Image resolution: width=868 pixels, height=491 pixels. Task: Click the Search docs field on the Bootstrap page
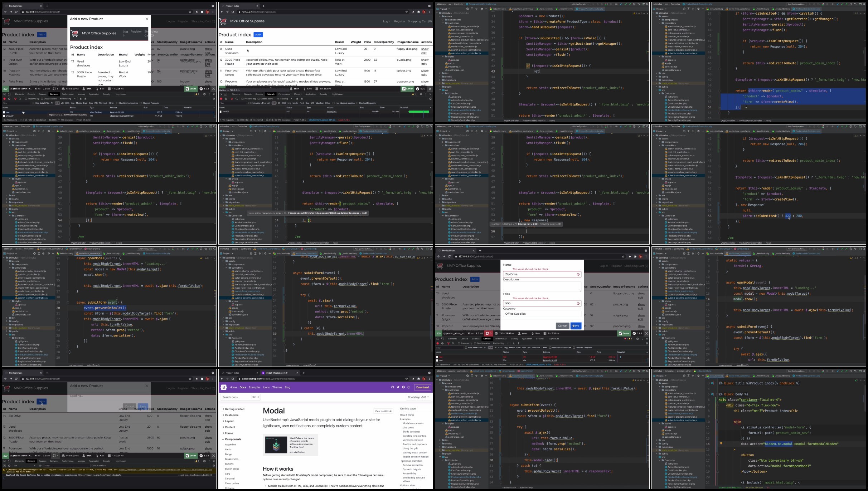(x=241, y=397)
